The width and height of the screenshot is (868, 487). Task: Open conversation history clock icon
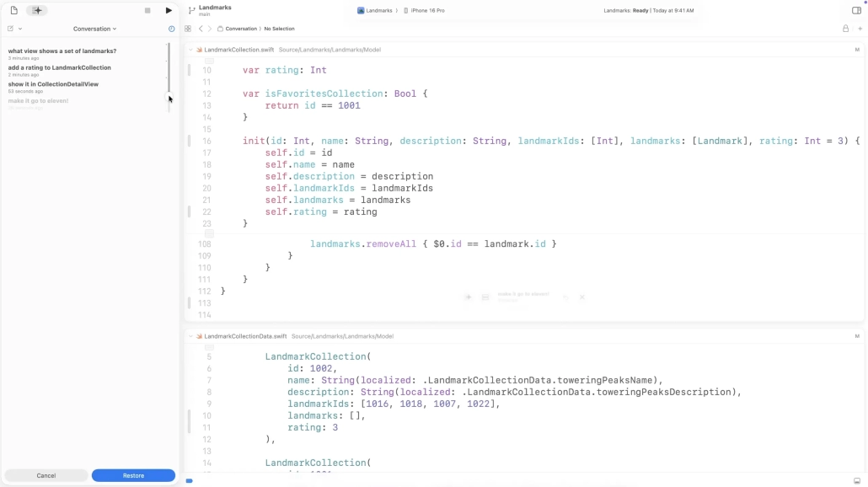171,29
